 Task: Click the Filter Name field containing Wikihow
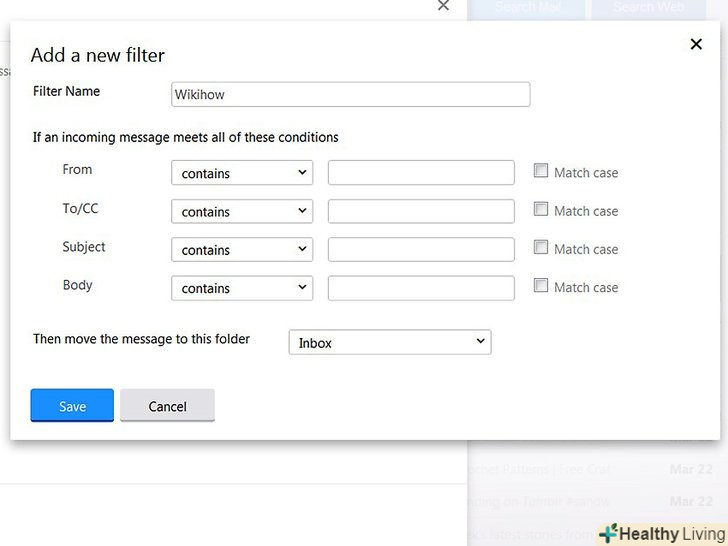350,95
